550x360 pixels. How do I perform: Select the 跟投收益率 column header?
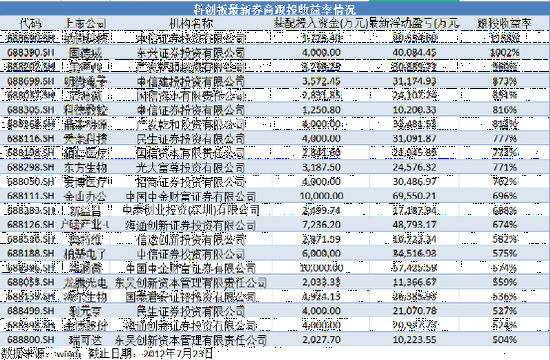tap(504, 24)
